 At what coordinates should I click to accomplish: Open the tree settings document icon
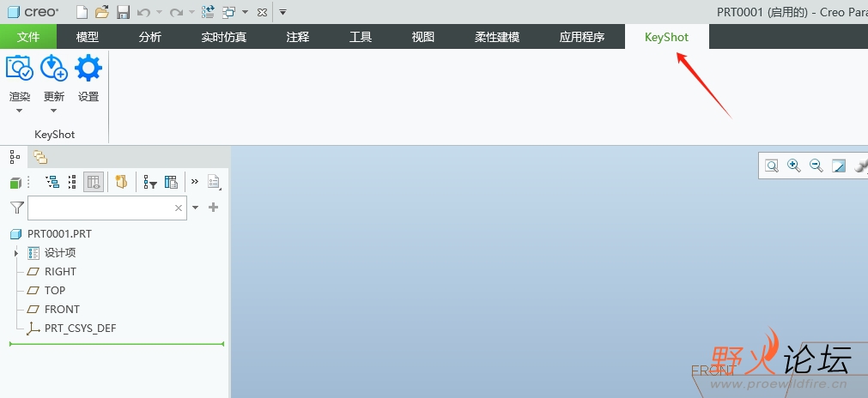[215, 182]
